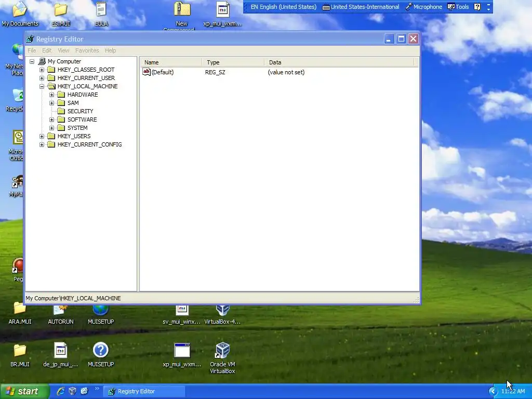Expand the HKEY_CURRENT_CONFIG key

point(42,144)
